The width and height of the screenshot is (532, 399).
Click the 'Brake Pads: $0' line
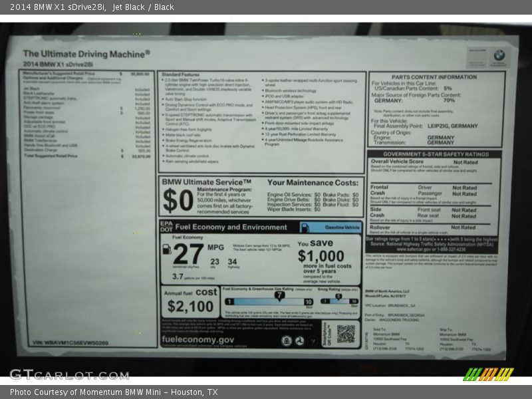click(340, 194)
